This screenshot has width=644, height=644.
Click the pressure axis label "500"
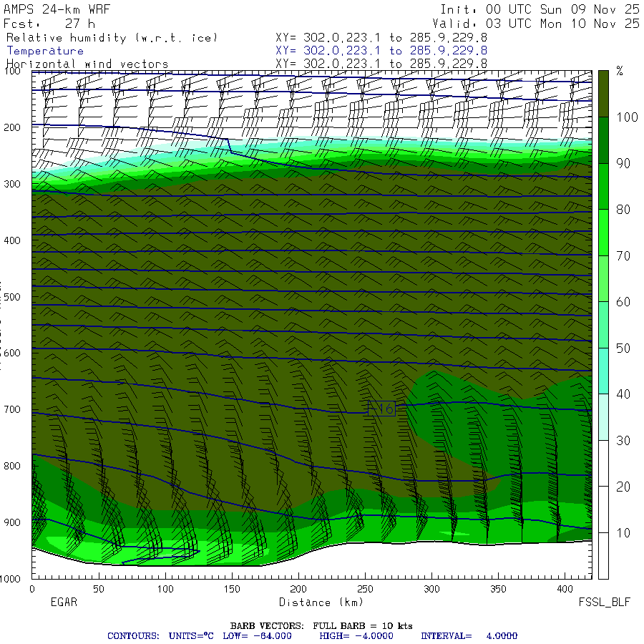tap(12, 296)
